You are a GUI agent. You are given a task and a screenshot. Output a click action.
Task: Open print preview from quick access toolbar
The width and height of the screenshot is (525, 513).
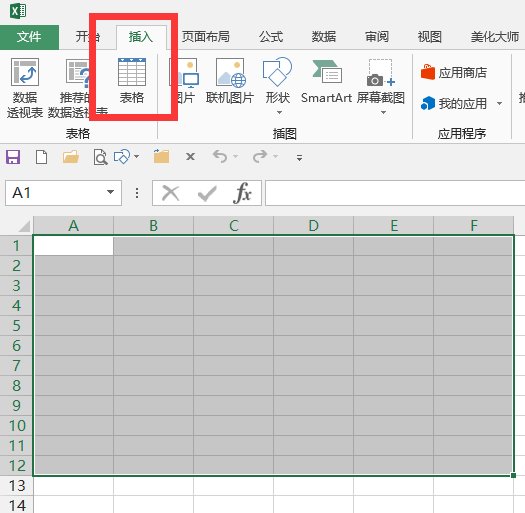[x=100, y=157]
